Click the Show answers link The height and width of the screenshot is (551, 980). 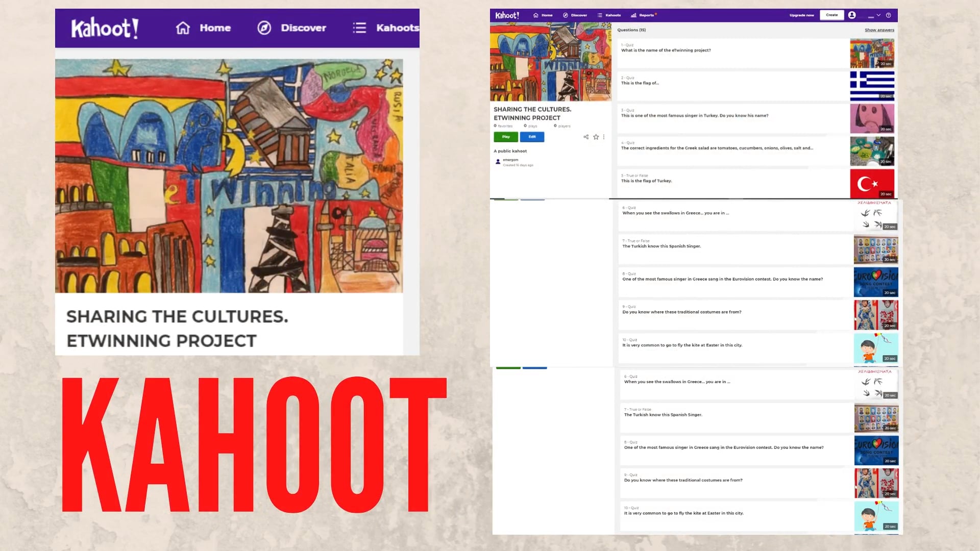(879, 30)
